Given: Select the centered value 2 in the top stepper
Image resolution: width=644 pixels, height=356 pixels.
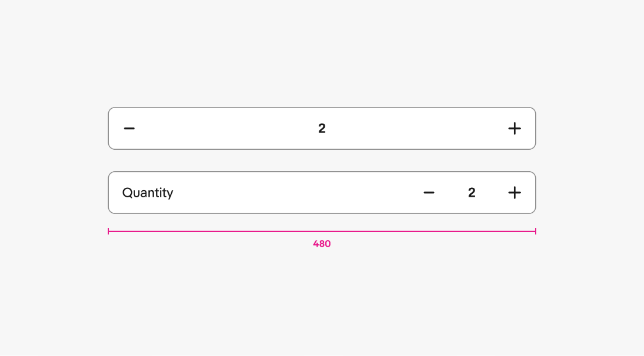Looking at the screenshot, I should tap(322, 128).
